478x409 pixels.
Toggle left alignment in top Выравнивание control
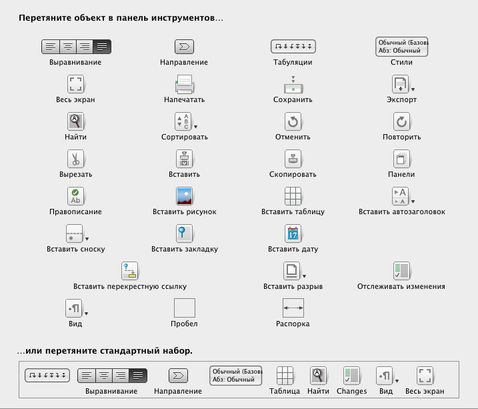(50, 47)
